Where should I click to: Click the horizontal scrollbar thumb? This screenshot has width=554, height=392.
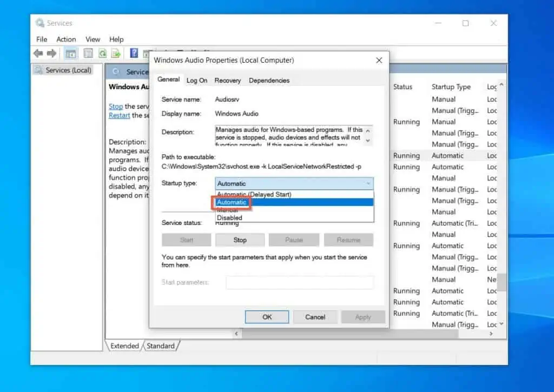[x=350, y=334]
